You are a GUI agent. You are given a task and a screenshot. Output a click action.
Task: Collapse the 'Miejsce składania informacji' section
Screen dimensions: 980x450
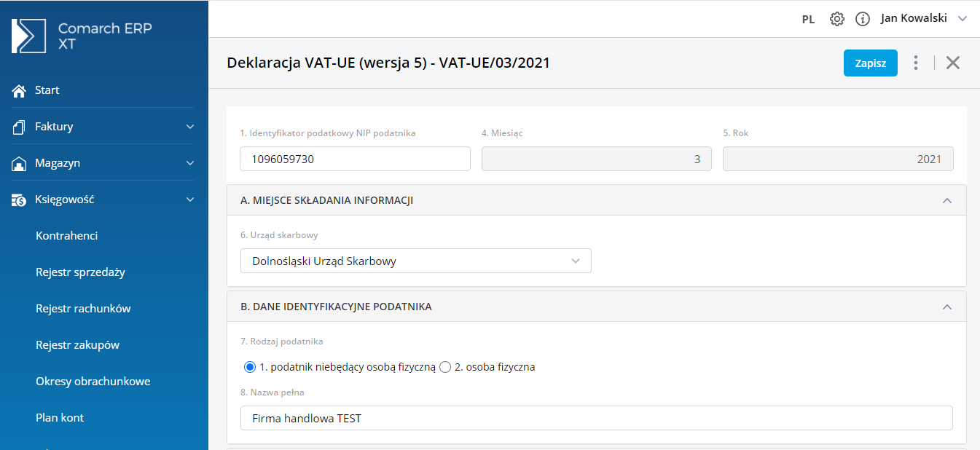point(947,200)
